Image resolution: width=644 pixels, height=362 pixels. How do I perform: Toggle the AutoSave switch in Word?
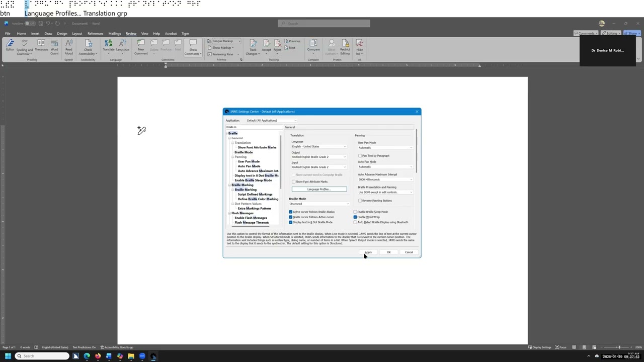(30, 23)
